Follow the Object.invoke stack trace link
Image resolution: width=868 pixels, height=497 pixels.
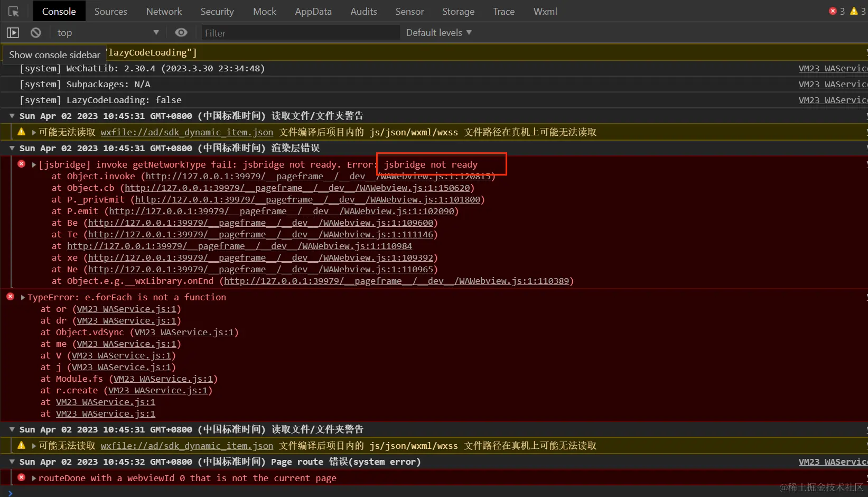pyautogui.click(x=319, y=176)
